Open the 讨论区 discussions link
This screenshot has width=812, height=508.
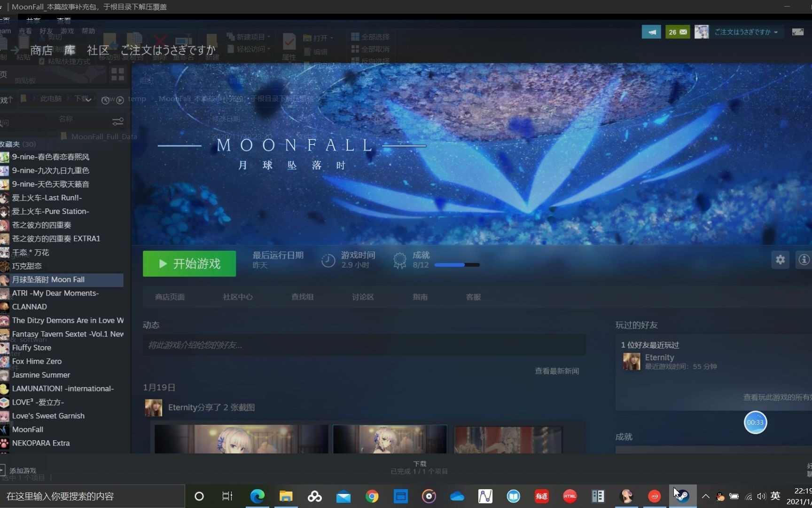click(363, 297)
